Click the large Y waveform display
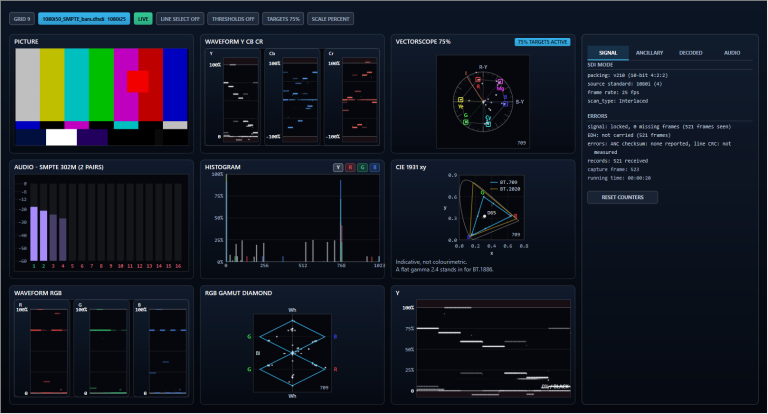The width and height of the screenshot is (768, 414). pyautogui.click(x=493, y=348)
